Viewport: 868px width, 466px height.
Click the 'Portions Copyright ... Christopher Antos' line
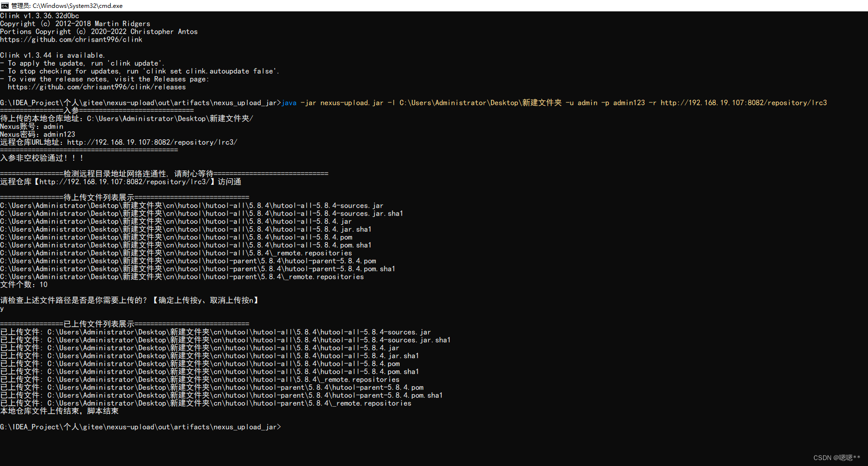99,32
